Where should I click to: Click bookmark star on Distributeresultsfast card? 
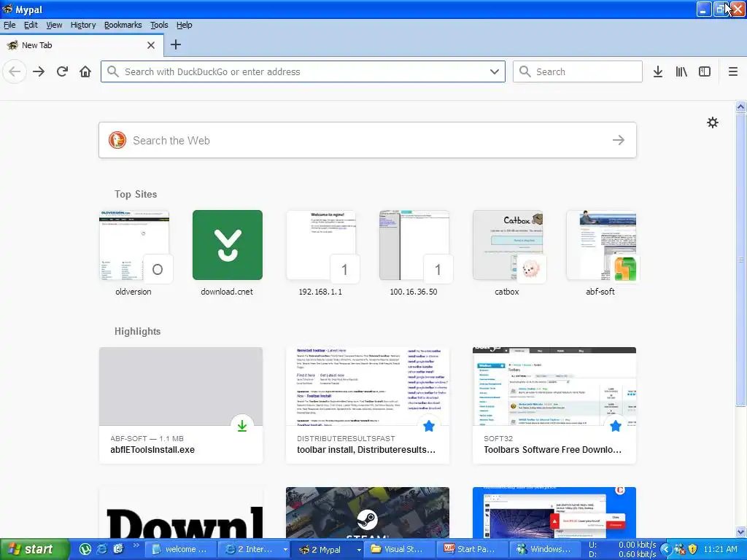coord(429,426)
